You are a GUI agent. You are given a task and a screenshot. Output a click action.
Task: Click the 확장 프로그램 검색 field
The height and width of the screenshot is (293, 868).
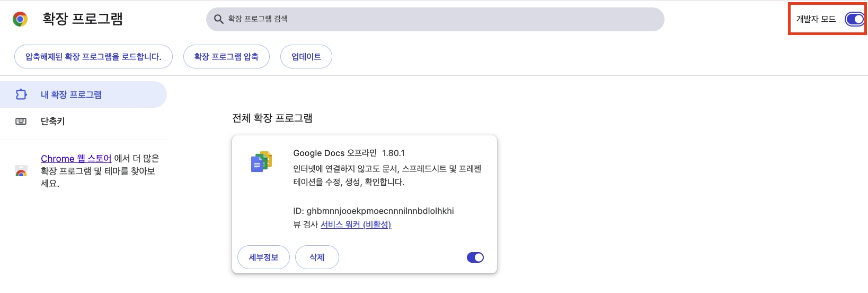pos(435,19)
